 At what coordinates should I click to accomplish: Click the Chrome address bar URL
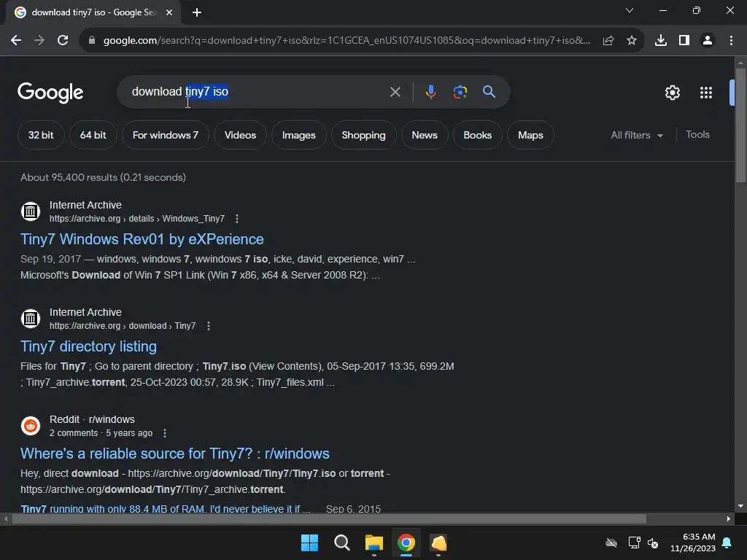coord(347,41)
